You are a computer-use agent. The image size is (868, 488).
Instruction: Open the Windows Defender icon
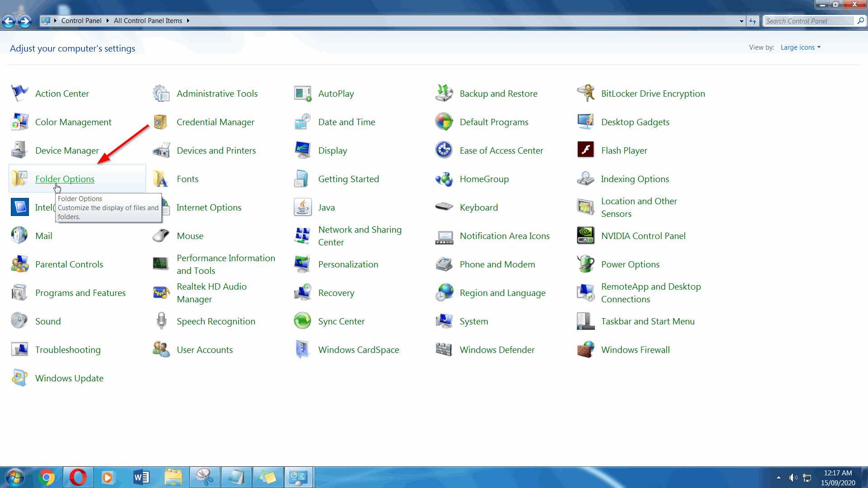pos(444,350)
